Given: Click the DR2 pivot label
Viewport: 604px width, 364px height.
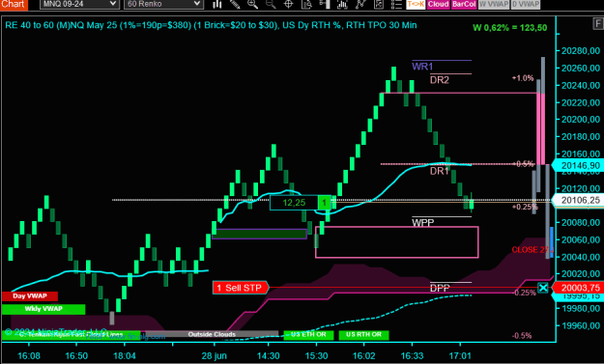Looking at the screenshot, I should [440, 80].
